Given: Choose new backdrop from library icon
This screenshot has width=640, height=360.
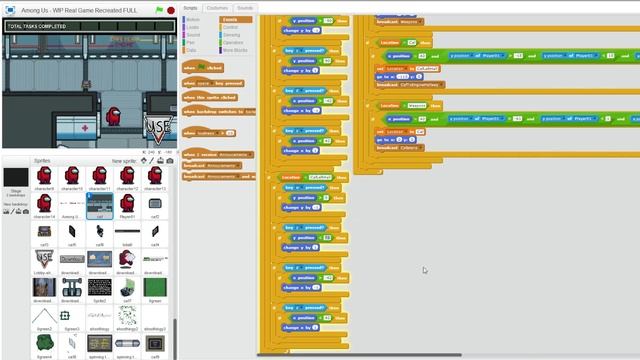Looking at the screenshot, I should click(x=6, y=211).
